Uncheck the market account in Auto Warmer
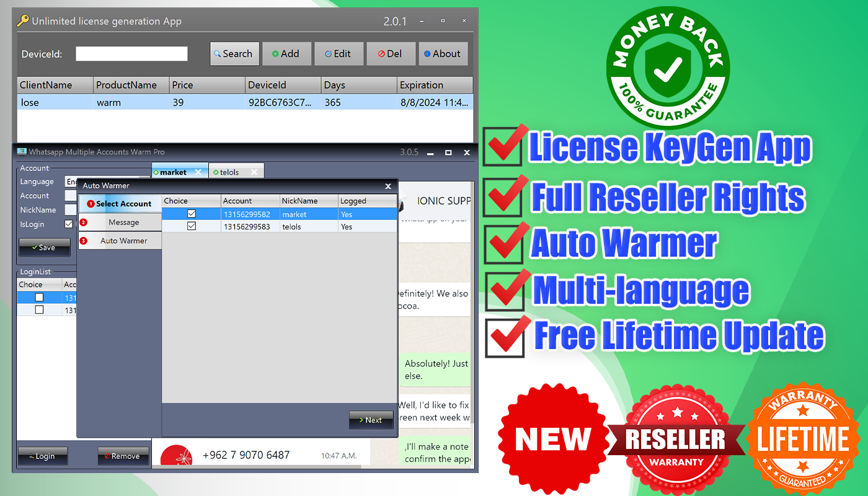 tap(192, 214)
